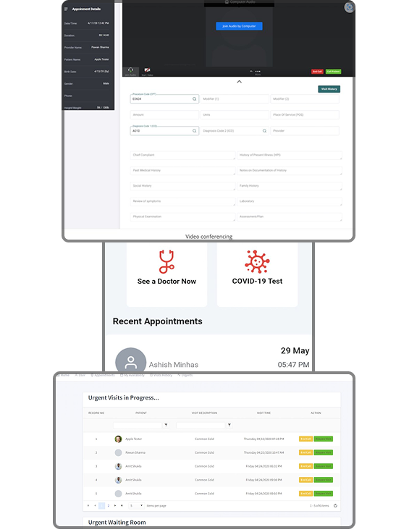
Task: Click the Physical Examination text area
Action: 182,217
